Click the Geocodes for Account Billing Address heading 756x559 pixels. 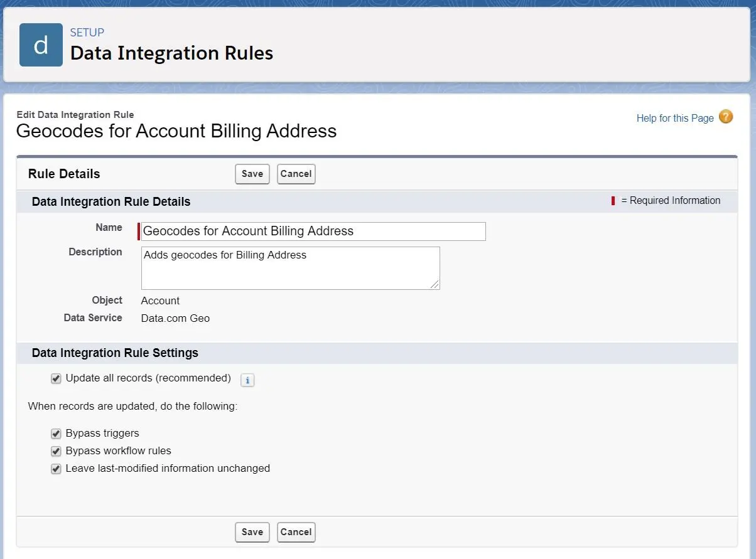pyautogui.click(x=176, y=131)
